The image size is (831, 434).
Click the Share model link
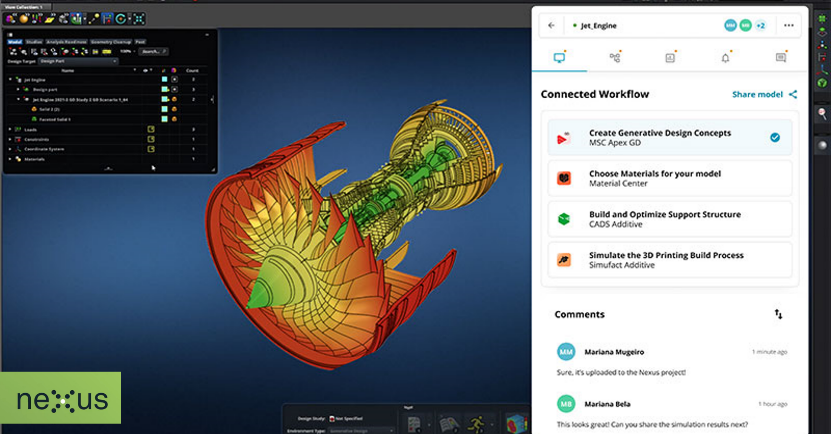tap(764, 94)
